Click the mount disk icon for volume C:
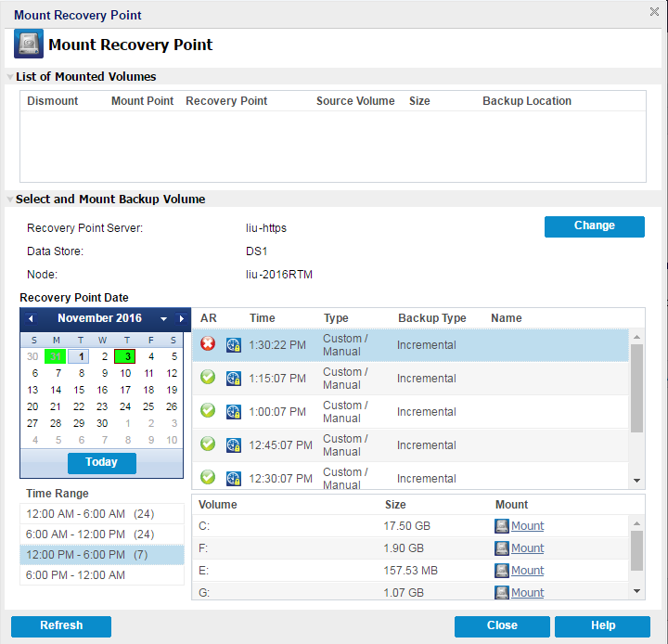This screenshot has height=644, width=668. tap(502, 526)
